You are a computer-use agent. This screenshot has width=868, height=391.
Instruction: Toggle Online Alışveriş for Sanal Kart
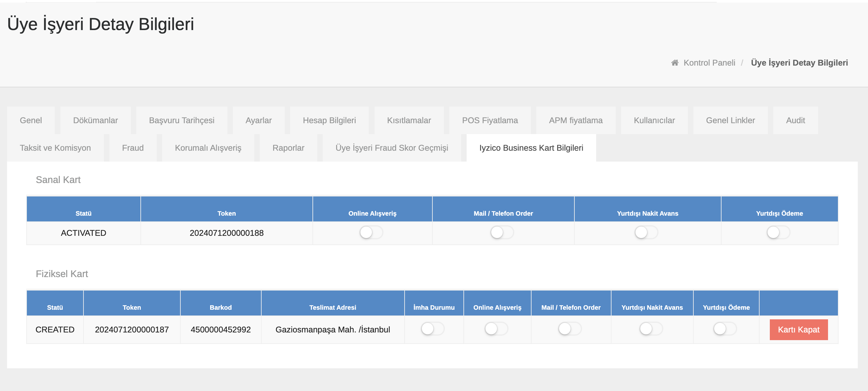pos(371,233)
